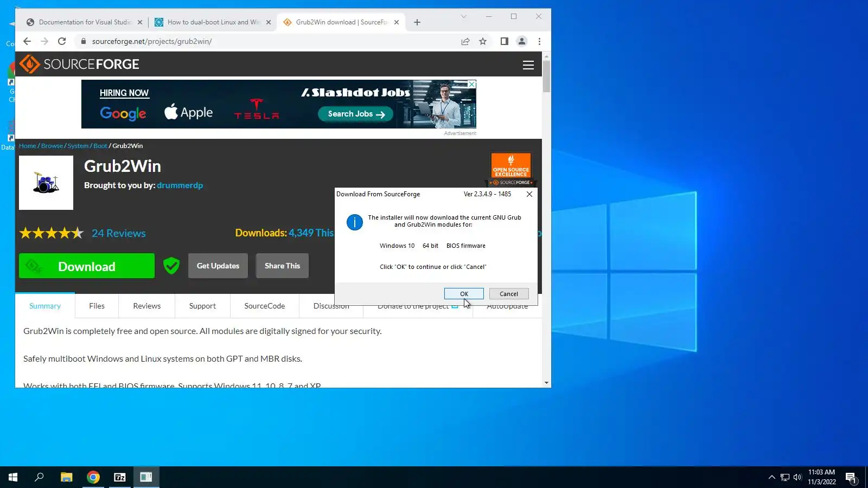Click the SourceForge logo
The height and width of the screenshot is (488, 868).
[x=80, y=64]
